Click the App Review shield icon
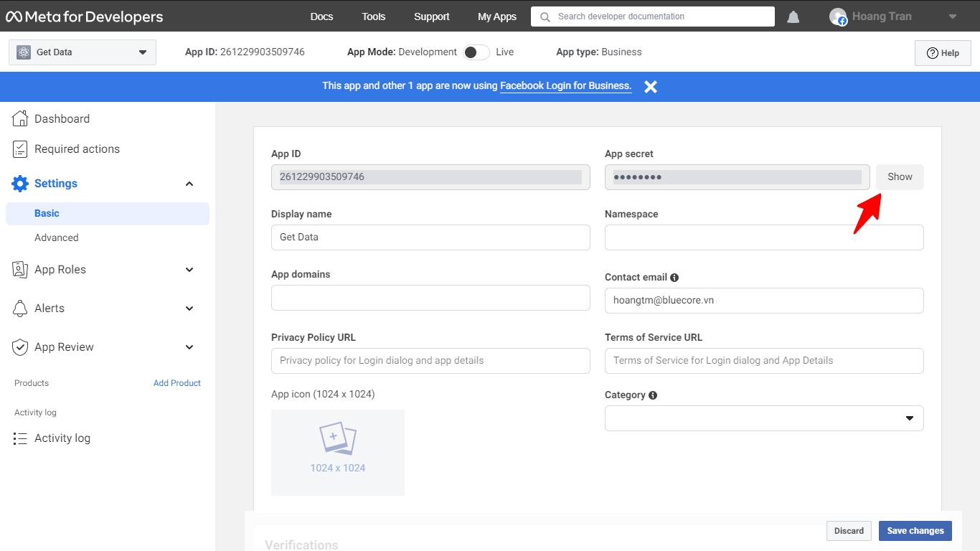The image size is (980, 551). coord(21,347)
